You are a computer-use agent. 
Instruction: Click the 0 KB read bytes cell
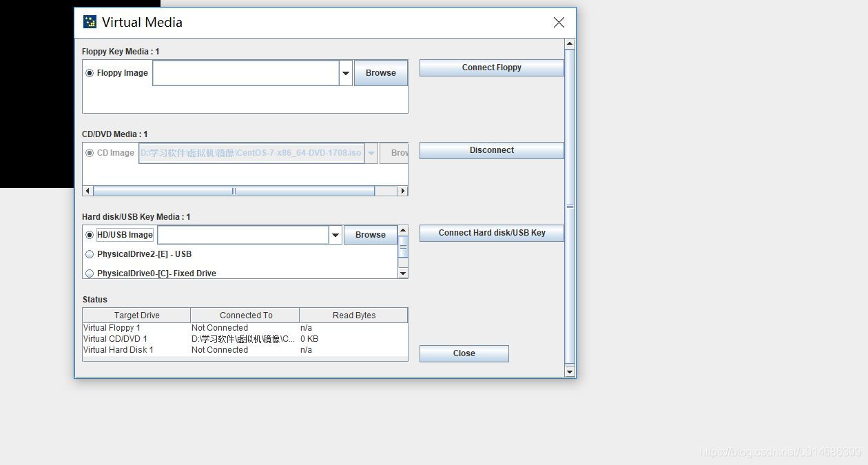(x=353, y=339)
